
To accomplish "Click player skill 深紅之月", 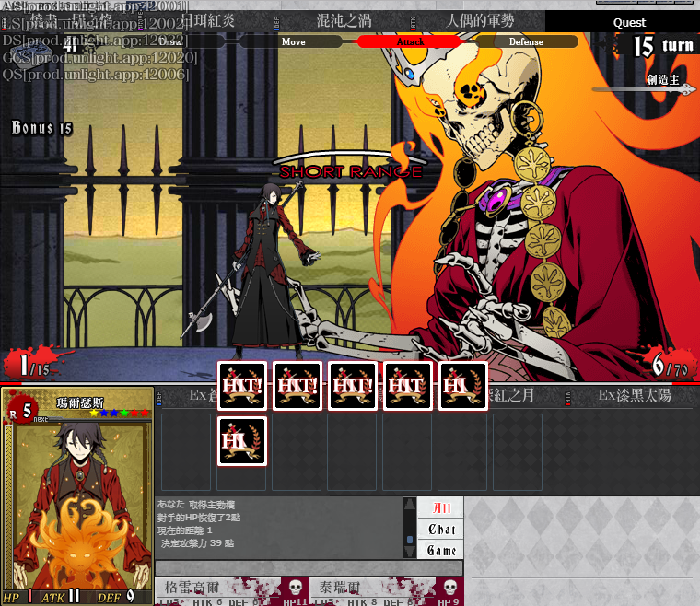I will click(510, 395).
